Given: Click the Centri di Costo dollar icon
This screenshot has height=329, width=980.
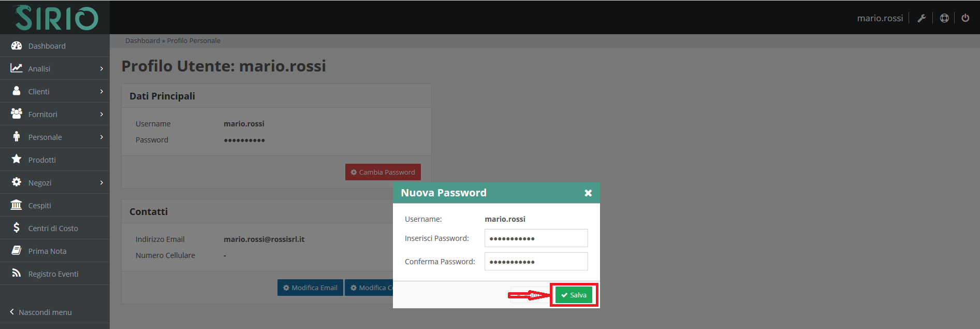Looking at the screenshot, I should (17, 228).
